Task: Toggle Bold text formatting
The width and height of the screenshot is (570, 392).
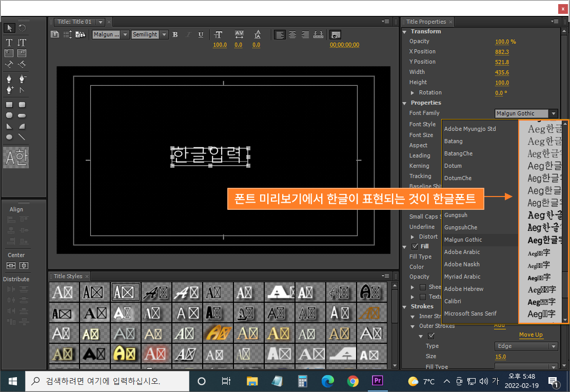Action: [175, 34]
